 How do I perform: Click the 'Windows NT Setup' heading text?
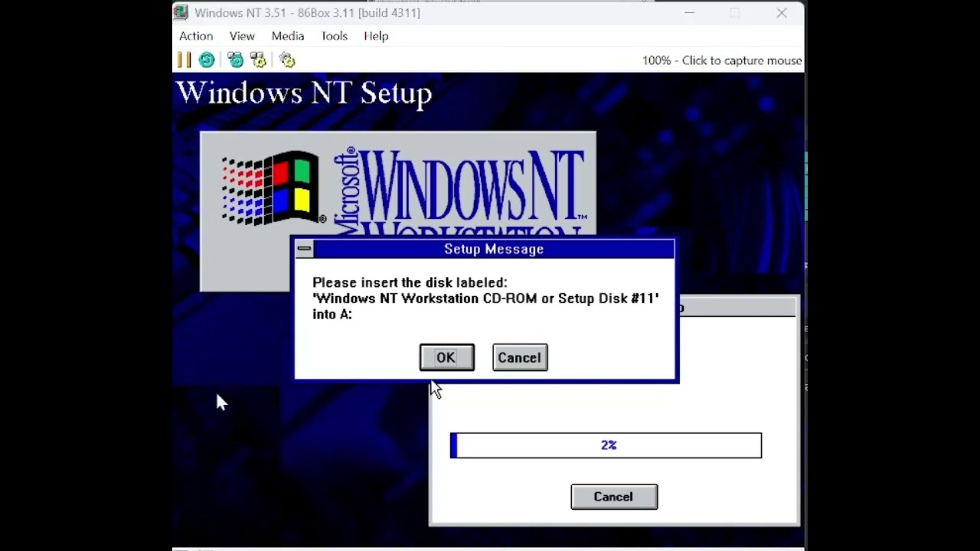(305, 93)
